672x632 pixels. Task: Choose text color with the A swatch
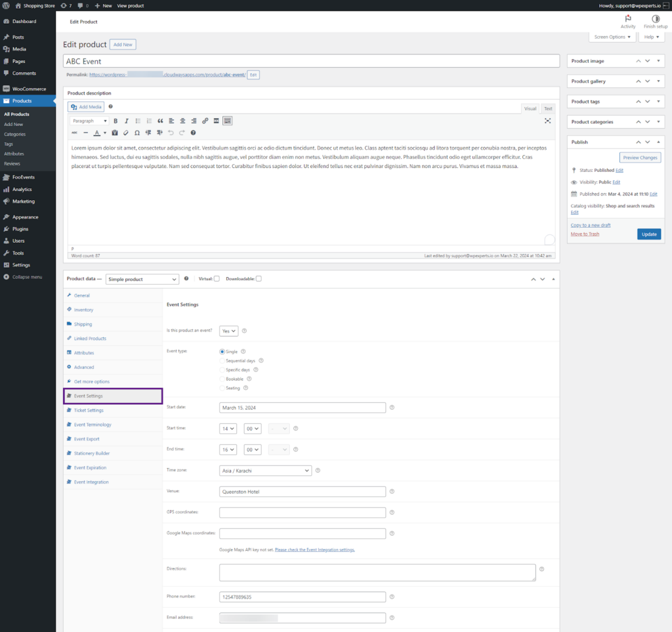[97, 133]
